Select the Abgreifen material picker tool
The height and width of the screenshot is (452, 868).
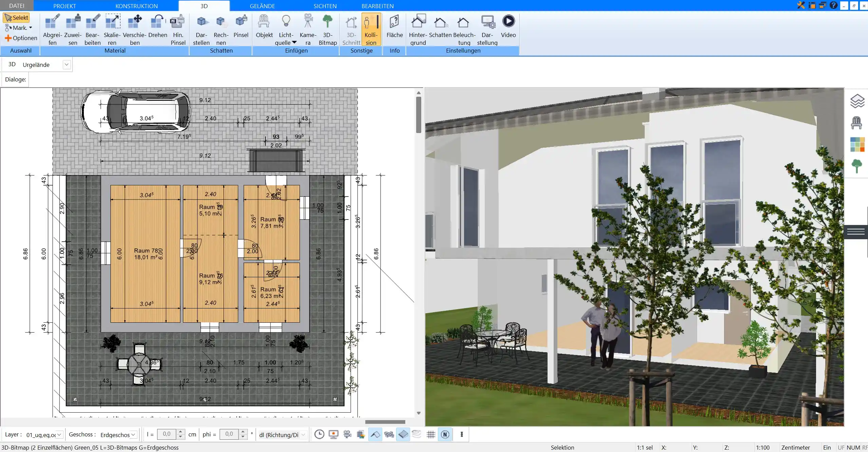tap(52, 30)
